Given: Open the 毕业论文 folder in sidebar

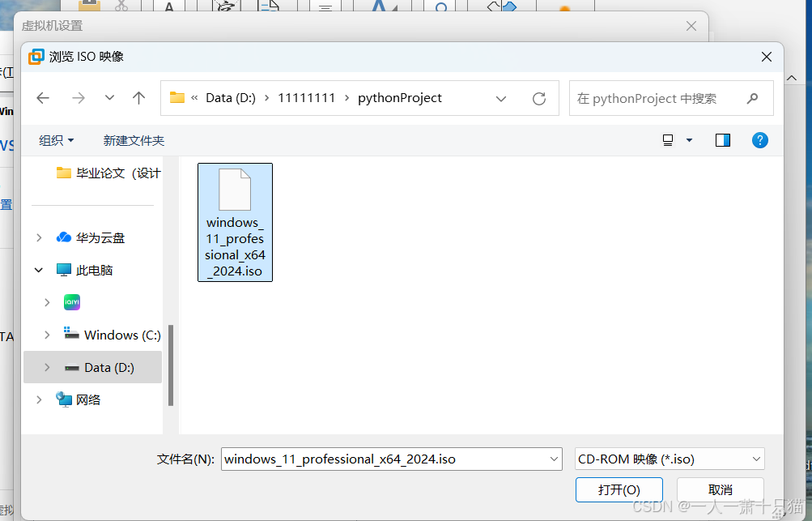Looking at the screenshot, I should [x=108, y=173].
